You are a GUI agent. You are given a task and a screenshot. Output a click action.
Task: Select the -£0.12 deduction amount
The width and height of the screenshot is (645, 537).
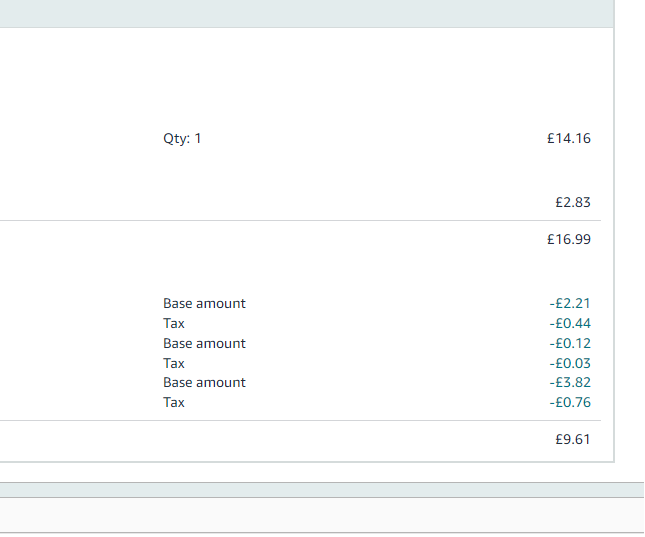(570, 343)
